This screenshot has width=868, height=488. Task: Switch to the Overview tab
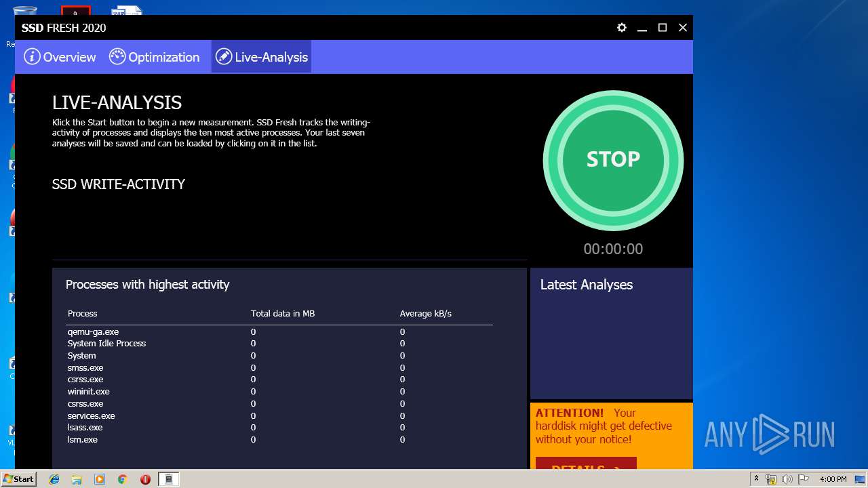coord(60,57)
